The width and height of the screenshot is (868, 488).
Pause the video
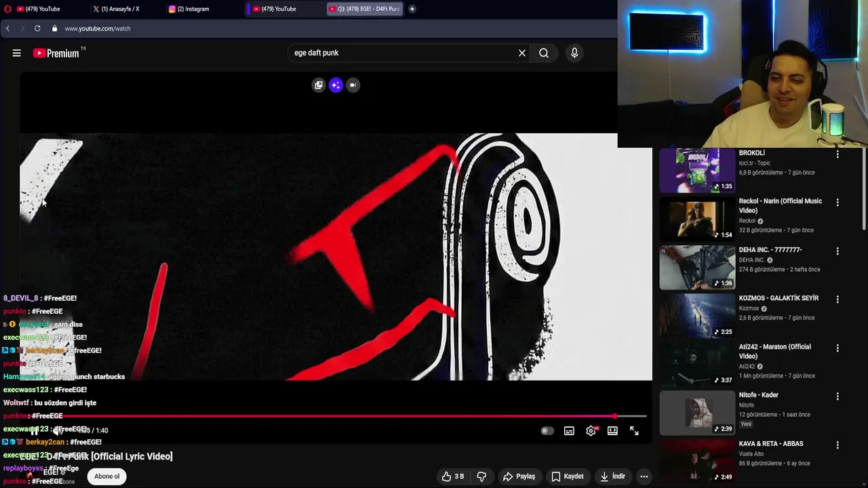point(34,431)
